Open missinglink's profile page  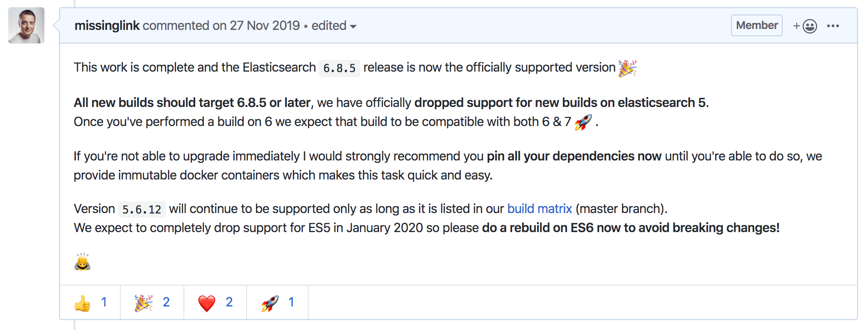coord(107,25)
